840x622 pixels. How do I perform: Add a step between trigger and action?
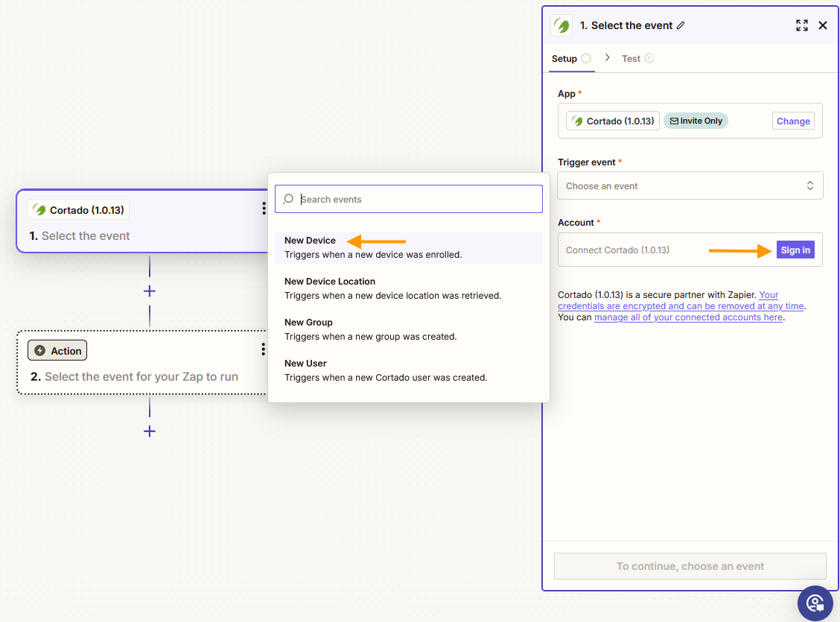(x=150, y=291)
